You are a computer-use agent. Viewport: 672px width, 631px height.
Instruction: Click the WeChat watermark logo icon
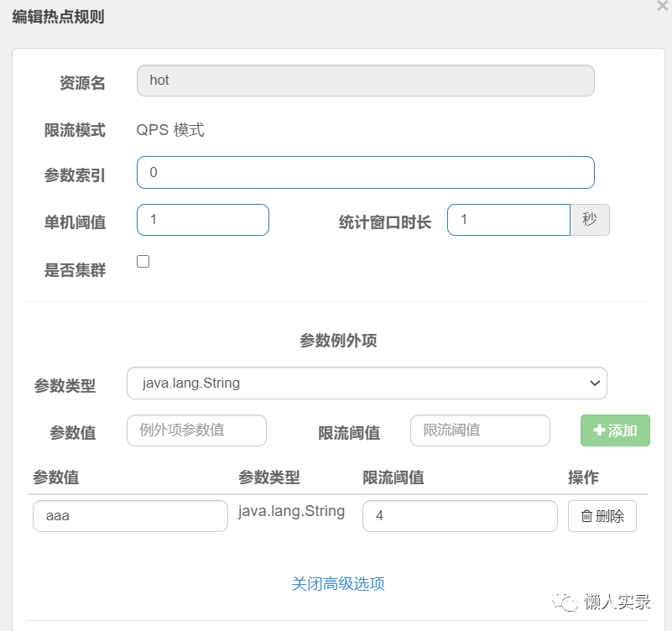coord(565,602)
